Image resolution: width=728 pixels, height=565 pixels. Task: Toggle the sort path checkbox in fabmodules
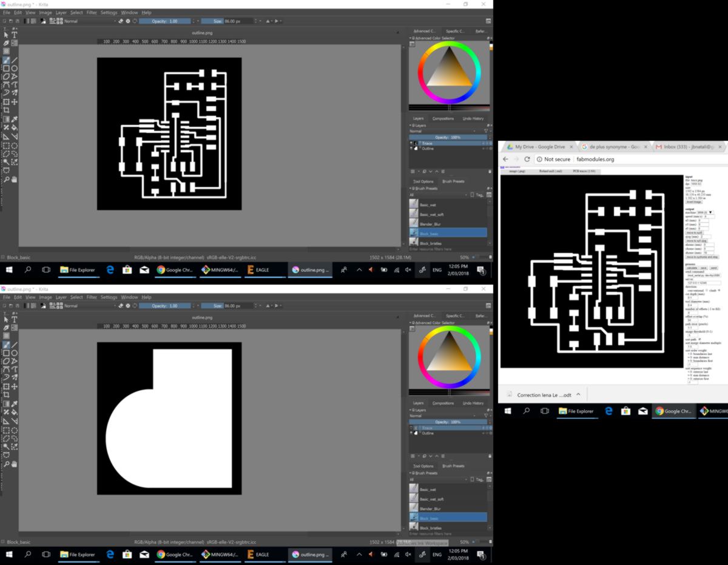point(699,339)
